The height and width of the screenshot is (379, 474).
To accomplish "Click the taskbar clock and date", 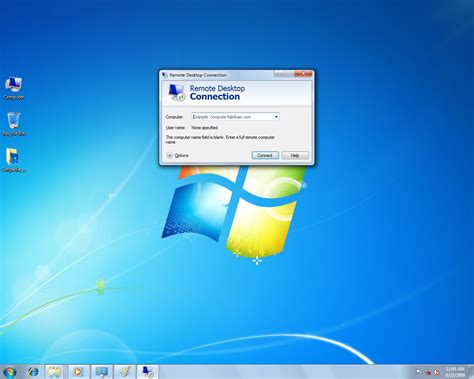I will tap(455, 372).
